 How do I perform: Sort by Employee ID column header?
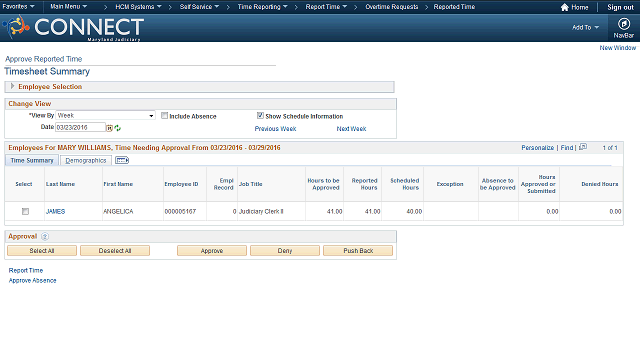click(x=181, y=184)
